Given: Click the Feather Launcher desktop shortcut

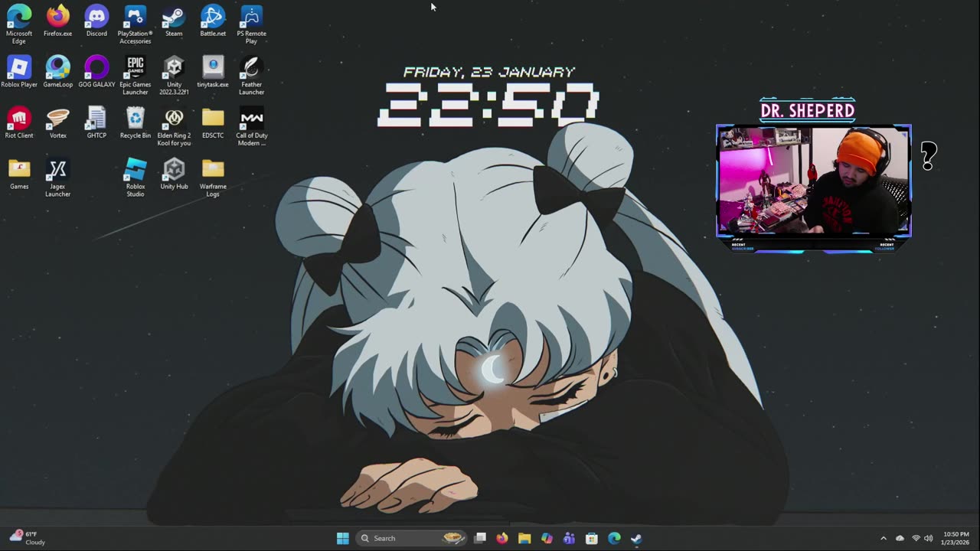Looking at the screenshot, I should pyautogui.click(x=251, y=76).
